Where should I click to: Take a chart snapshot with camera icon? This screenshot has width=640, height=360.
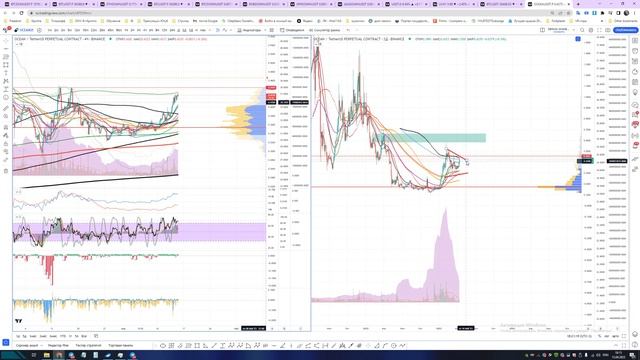pos(608,30)
